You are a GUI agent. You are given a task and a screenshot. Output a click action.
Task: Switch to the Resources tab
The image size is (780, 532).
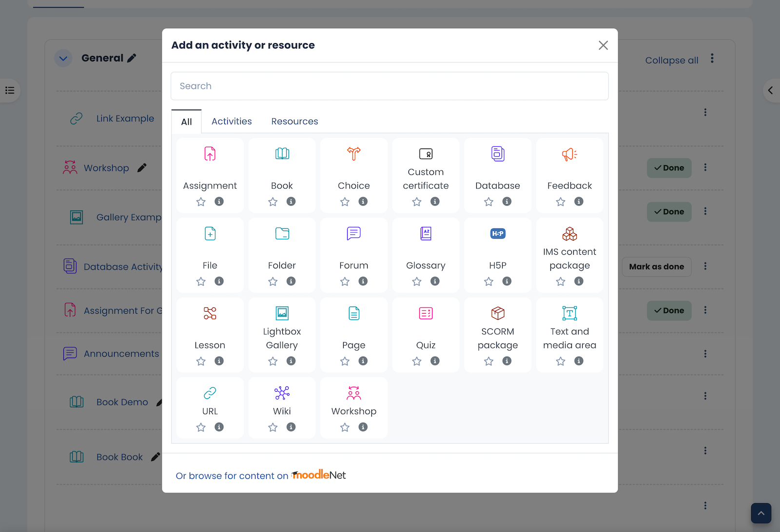click(x=294, y=121)
